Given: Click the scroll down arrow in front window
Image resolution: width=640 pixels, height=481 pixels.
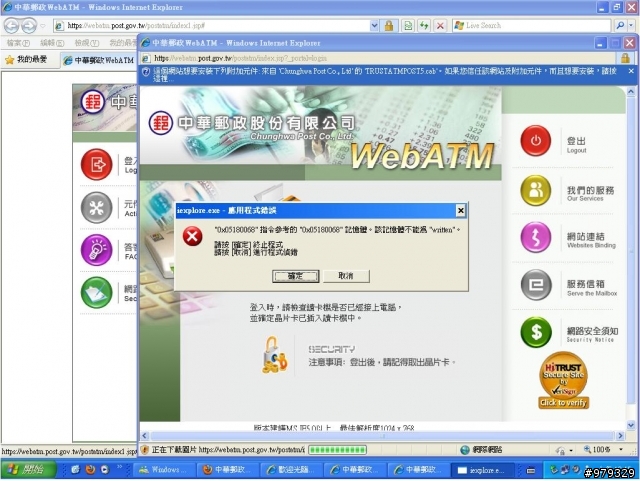Looking at the screenshot, I should [x=631, y=425].
